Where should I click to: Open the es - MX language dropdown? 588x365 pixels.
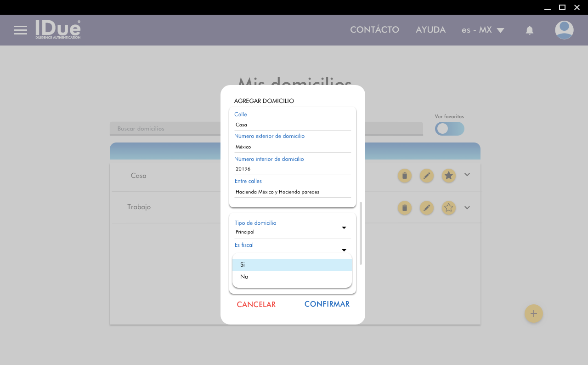coord(483,30)
